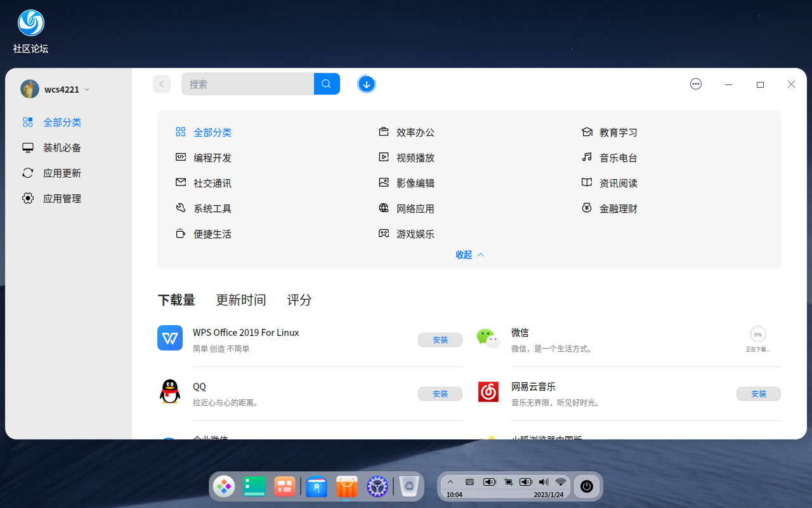Open the 装机必备 sidebar section
The height and width of the screenshot is (508, 812).
(62, 147)
